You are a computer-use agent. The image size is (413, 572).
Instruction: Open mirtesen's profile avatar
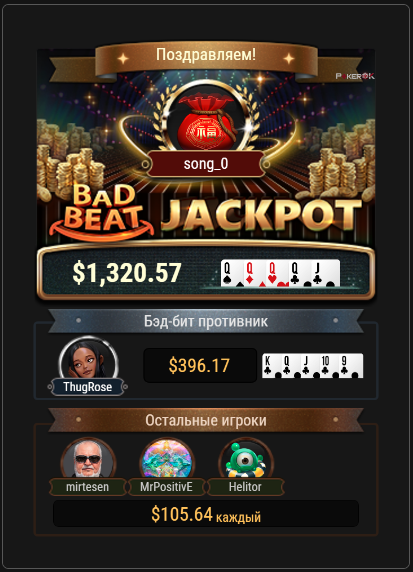88,458
